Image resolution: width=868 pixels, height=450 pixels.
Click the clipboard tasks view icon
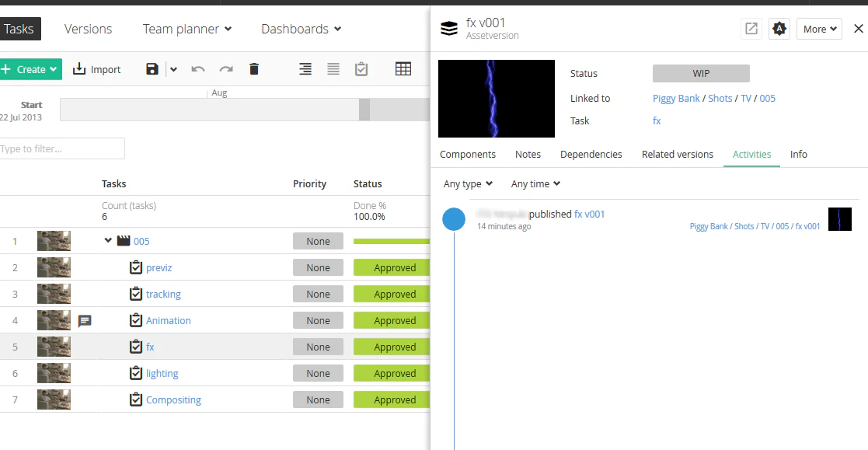[361, 69]
